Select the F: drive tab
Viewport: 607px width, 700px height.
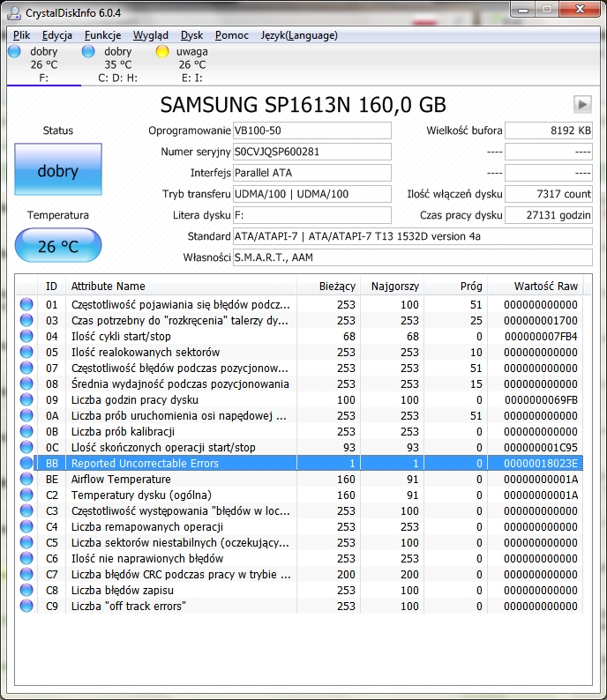click(x=44, y=64)
